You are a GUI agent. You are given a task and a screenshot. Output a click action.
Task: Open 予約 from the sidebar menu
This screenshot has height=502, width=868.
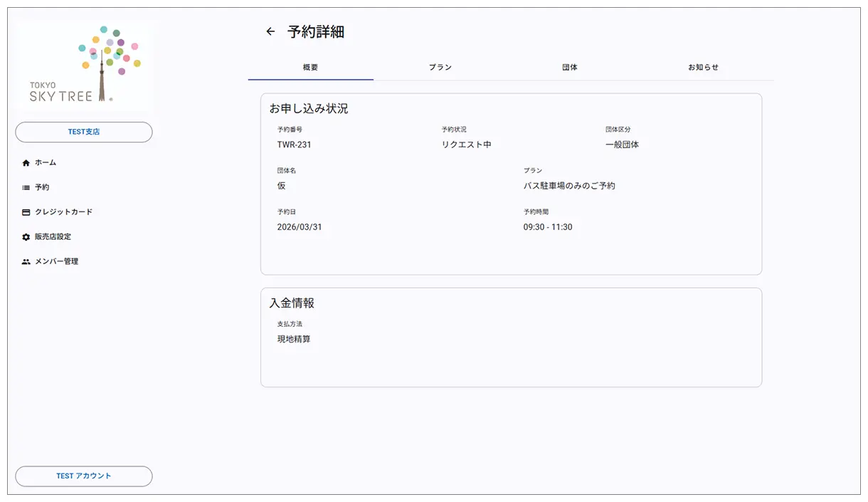(41, 187)
